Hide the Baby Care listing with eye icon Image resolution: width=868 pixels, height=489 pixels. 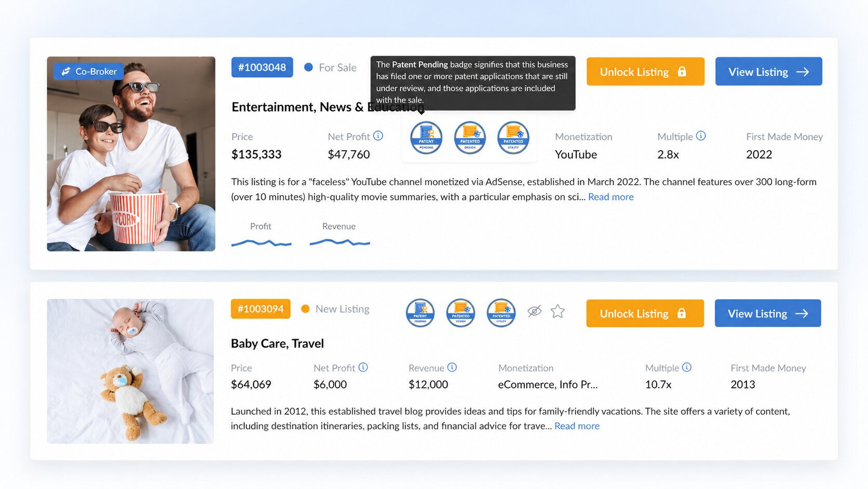[x=534, y=311]
